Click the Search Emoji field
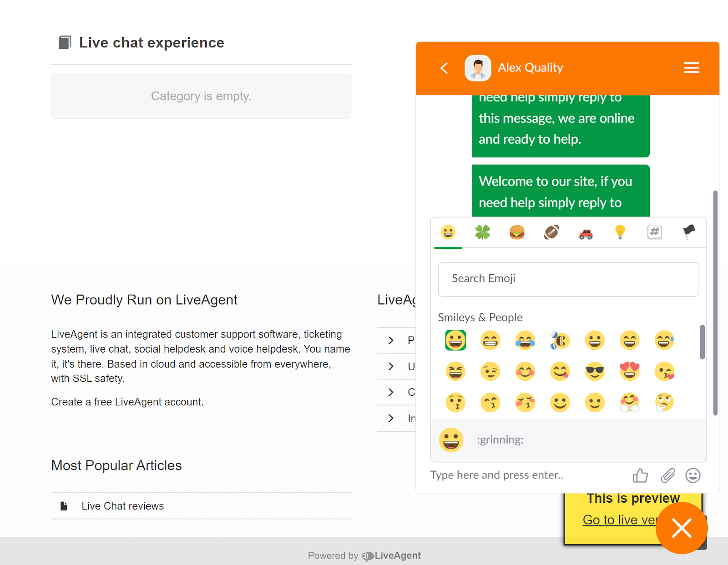Viewport: 728px width, 565px height. coord(568,279)
